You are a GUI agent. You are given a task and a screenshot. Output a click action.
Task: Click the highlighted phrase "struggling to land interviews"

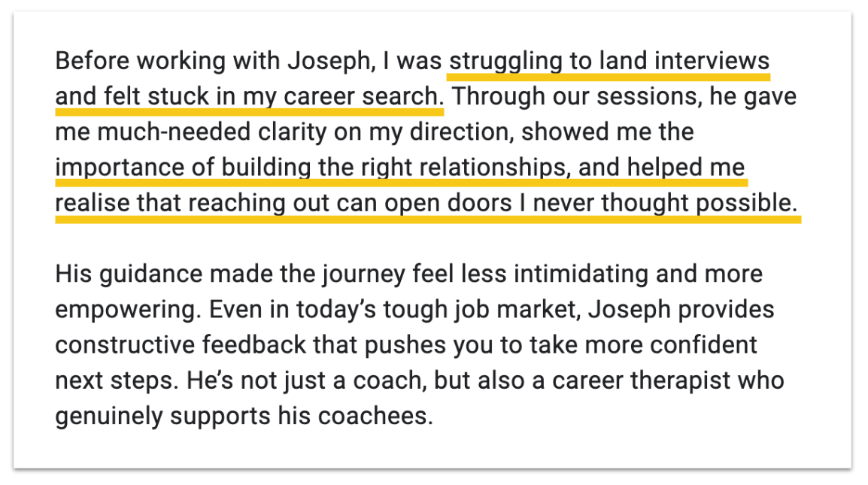609,61
